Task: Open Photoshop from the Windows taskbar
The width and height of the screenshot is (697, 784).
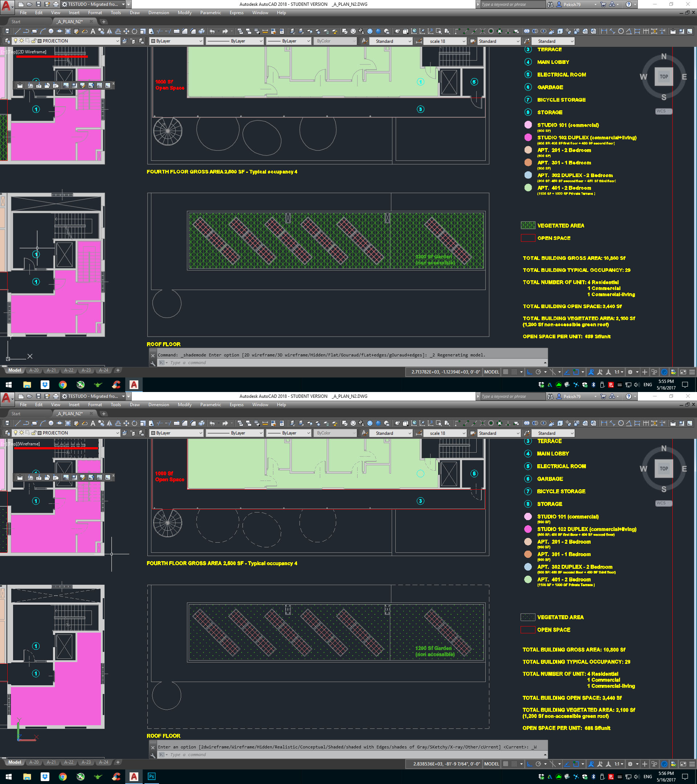Action: [x=151, y=776]
